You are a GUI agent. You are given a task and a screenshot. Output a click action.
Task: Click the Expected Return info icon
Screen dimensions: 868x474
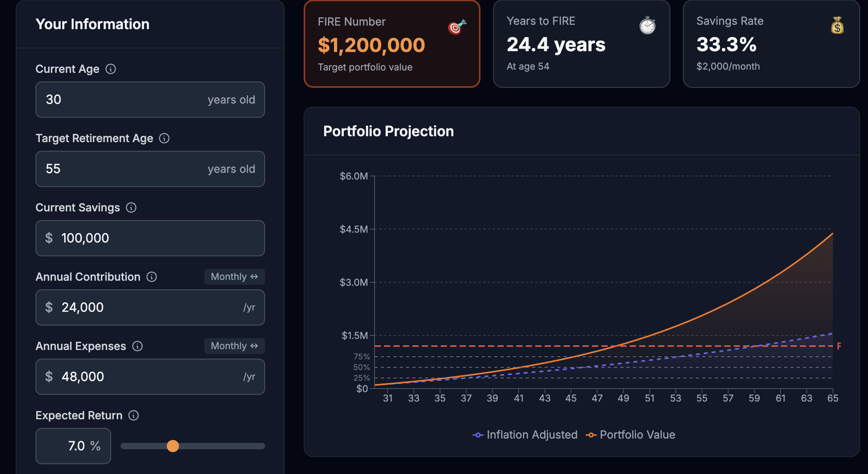[x=133, y=415]
